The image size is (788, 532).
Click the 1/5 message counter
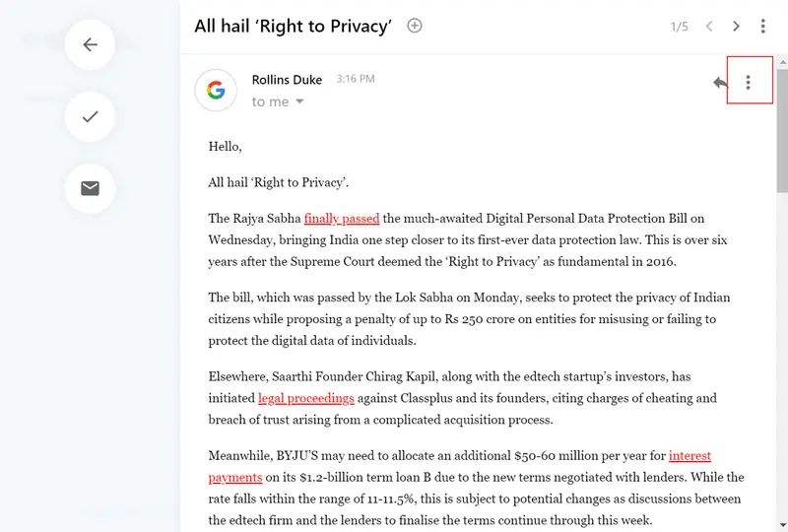click(x=679, y=27)
